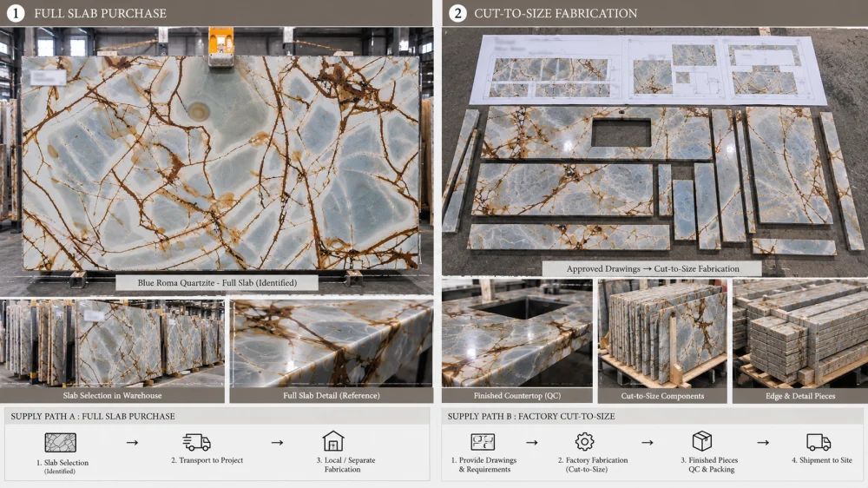The image size is (868, 488).
Task: Click the 'Edge & Detail Pieces' caption
Action: [800, 395]
